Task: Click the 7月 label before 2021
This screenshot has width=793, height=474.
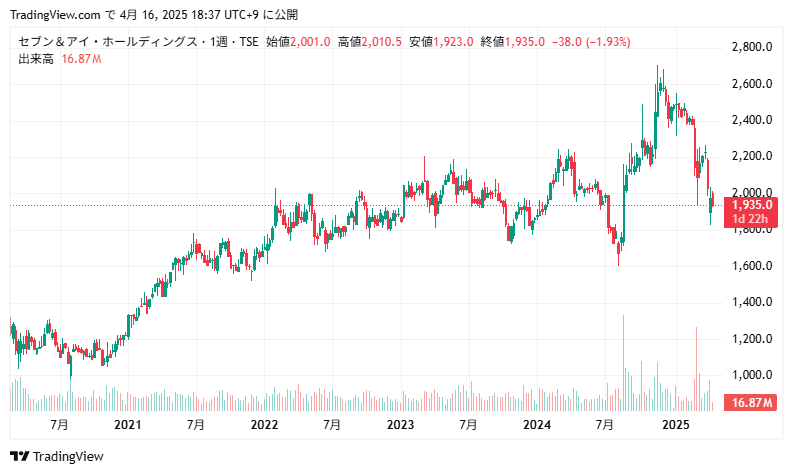Action: coord(59,424)
